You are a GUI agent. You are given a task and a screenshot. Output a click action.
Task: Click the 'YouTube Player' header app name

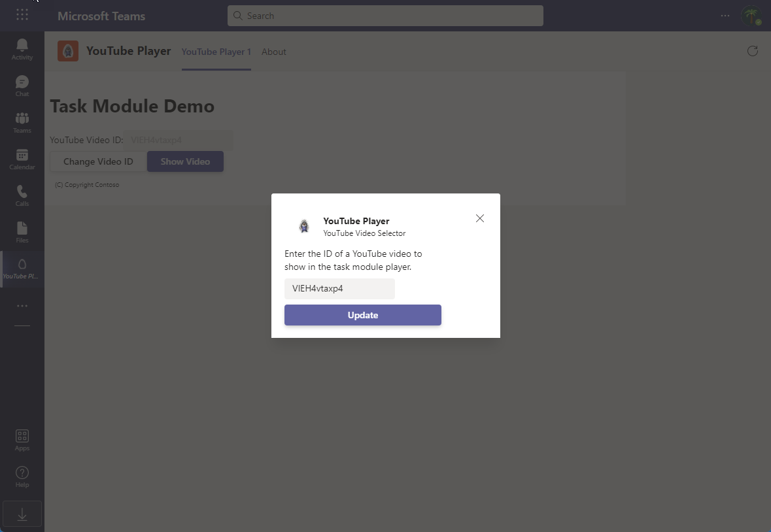129,51
